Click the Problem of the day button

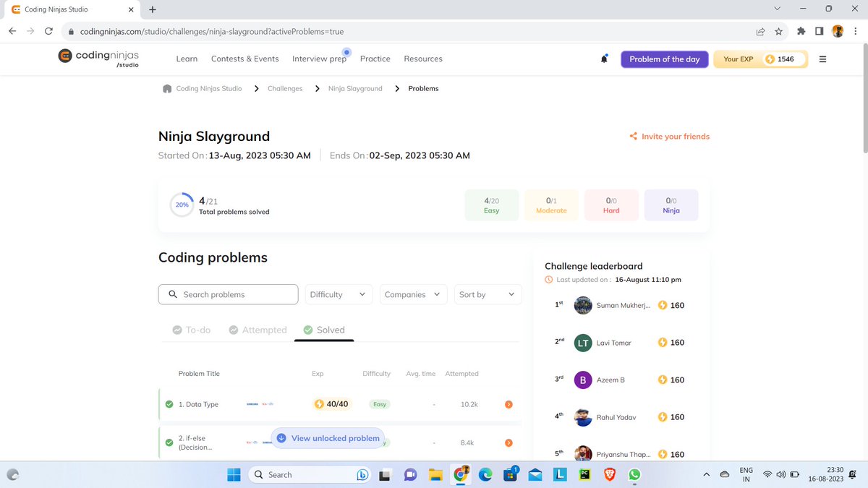tap(664, 59)
